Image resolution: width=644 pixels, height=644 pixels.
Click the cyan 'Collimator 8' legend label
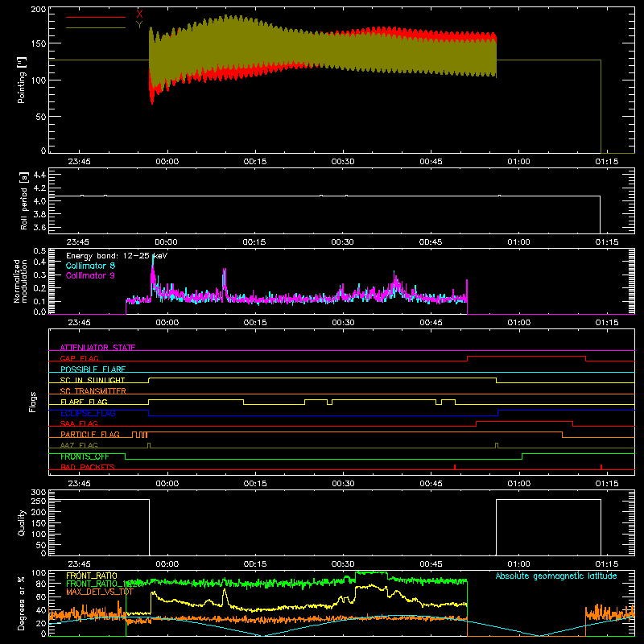click(x=90, y=266)
